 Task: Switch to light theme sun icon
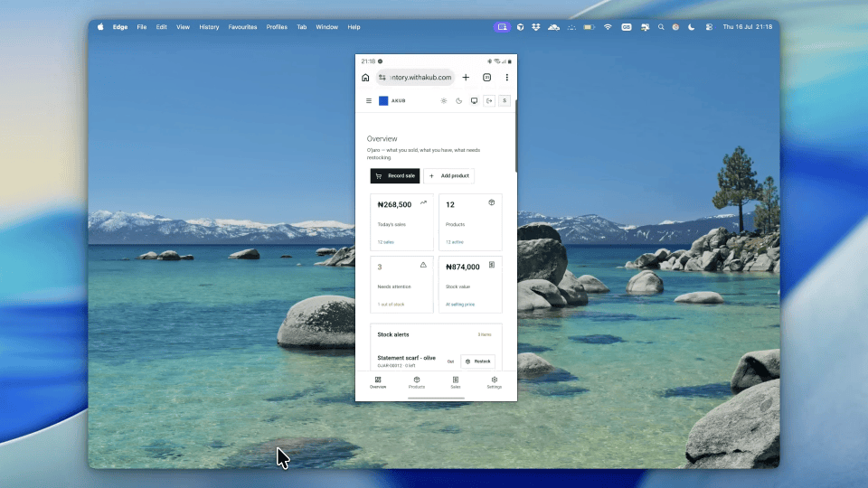pyautogui.click(x=443, y=100)
